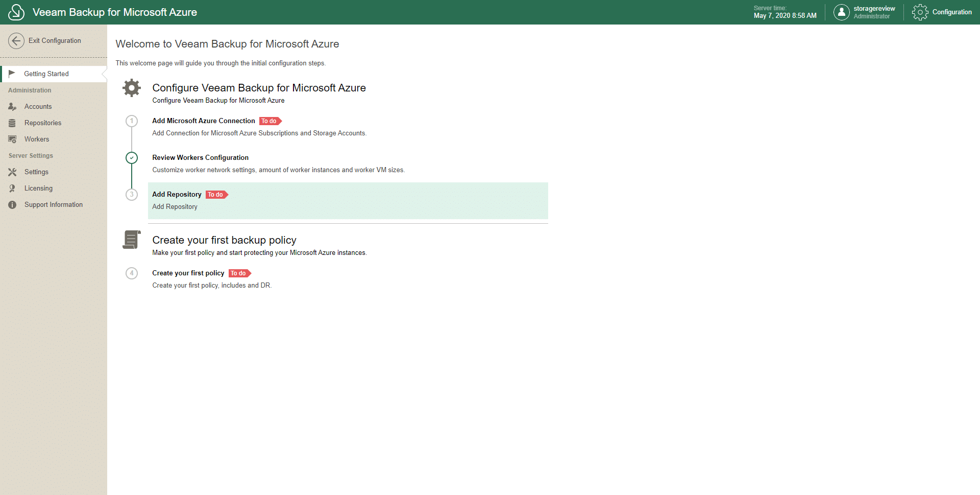The width and height of the screenshot is (980, 495).
Task: Open the Workers page
Action: [x=37, y=139]
